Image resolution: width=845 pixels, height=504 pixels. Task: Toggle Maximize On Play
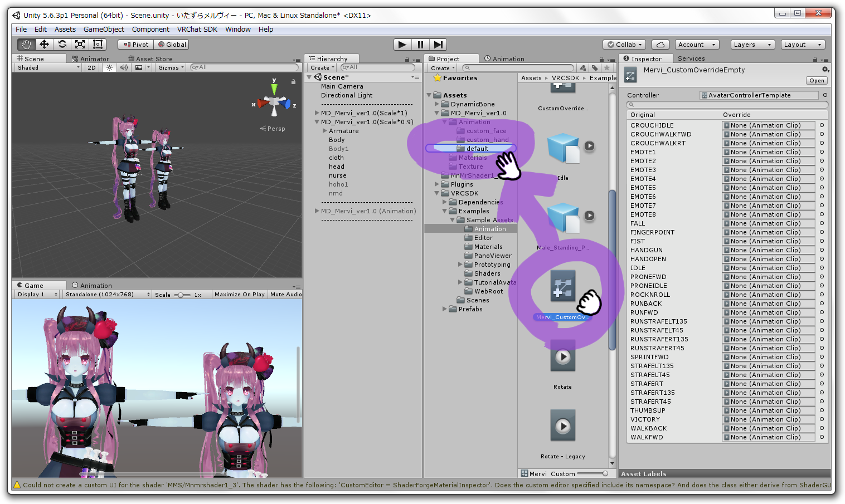(x=240, y=295)
